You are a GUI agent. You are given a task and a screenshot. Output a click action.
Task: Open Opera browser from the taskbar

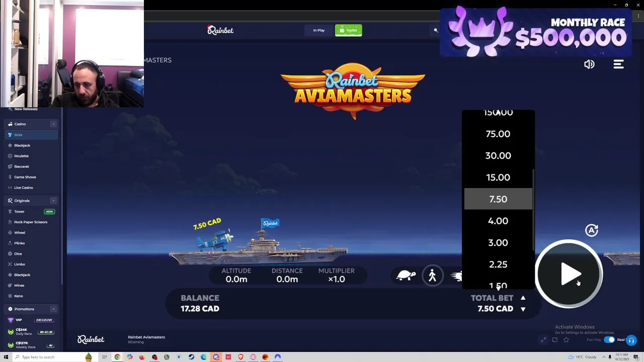pos(253,357)
